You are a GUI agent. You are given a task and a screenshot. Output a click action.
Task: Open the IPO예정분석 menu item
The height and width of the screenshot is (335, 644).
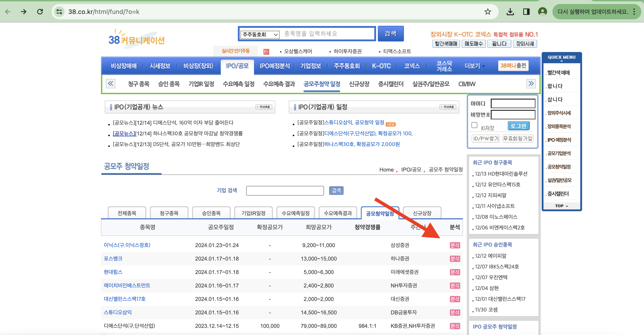[274, 66]
